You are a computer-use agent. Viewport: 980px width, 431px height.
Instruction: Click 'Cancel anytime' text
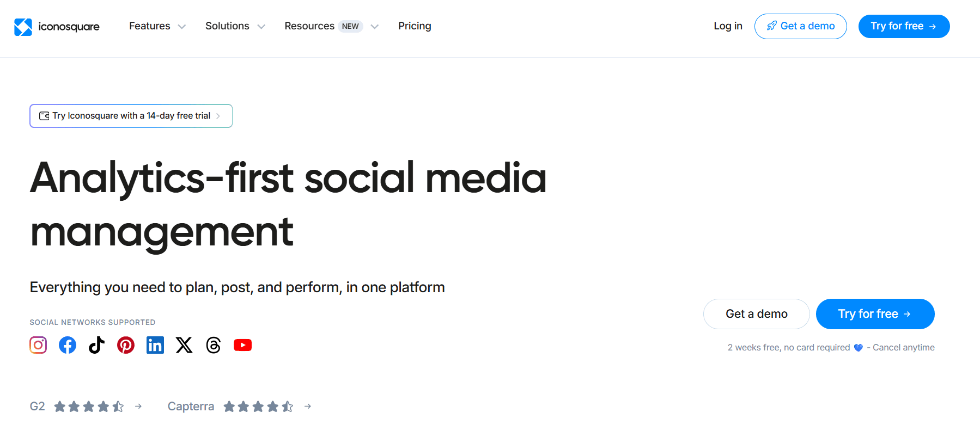tap(903, 347)
